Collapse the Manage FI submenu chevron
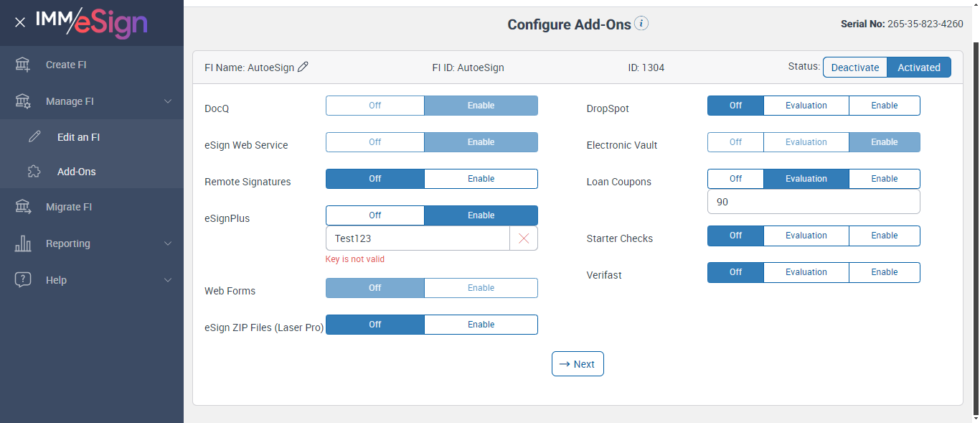Screen dimensions: 980x423 pos(168,101)
